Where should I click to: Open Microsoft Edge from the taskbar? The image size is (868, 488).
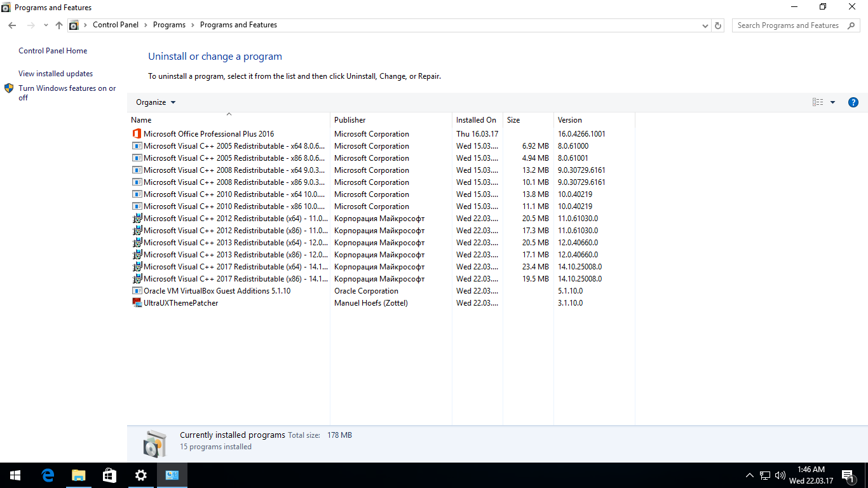click(48, 475)
